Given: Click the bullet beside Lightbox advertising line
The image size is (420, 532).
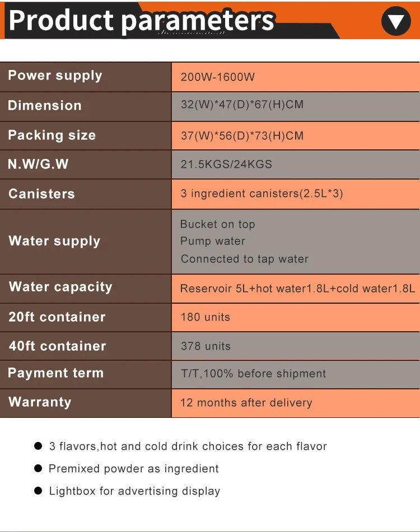Looking at the screenshot, I should pyautogui.click(x=38, y=491).
